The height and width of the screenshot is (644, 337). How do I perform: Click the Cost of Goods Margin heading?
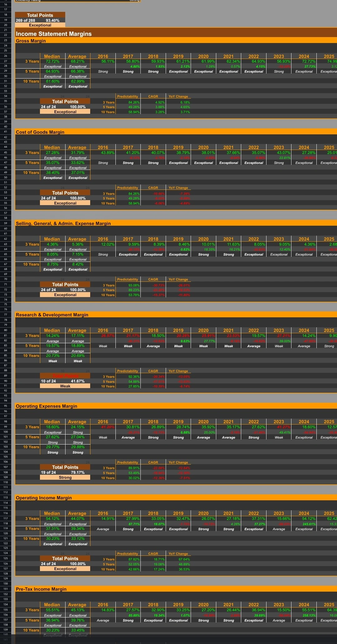(x=40, y=132)
